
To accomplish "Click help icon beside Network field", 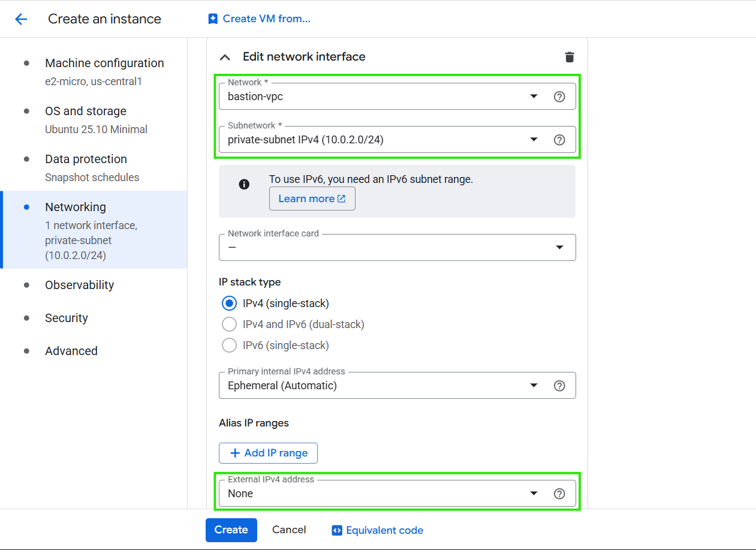I will (x=559, y=97).
